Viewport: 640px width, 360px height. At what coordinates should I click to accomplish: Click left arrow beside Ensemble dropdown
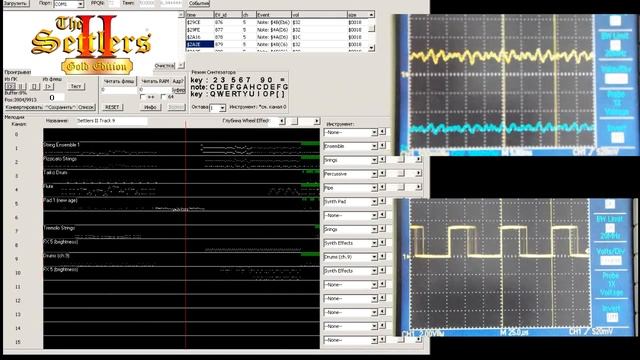pyautogui.click(x=382, y=146)
